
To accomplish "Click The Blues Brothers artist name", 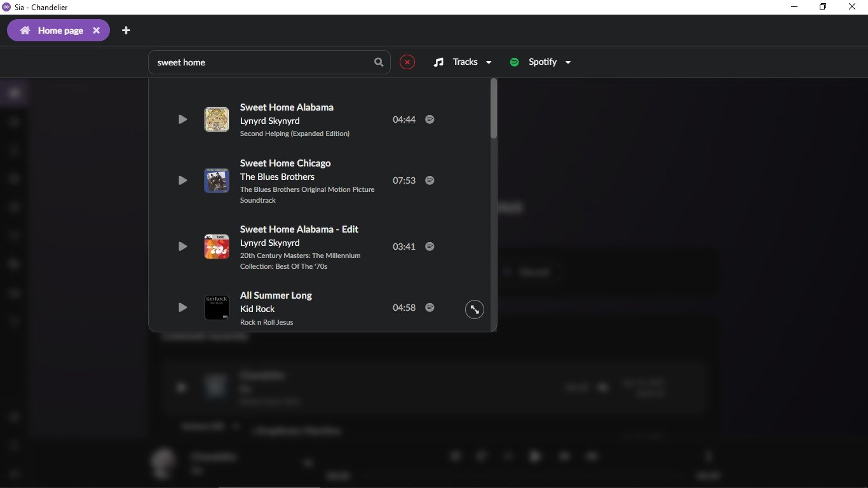I will tap(277, 177).
